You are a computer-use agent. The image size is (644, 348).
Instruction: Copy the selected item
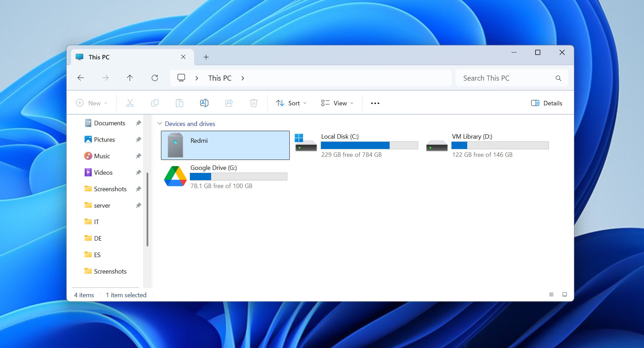tap(154, 103)
